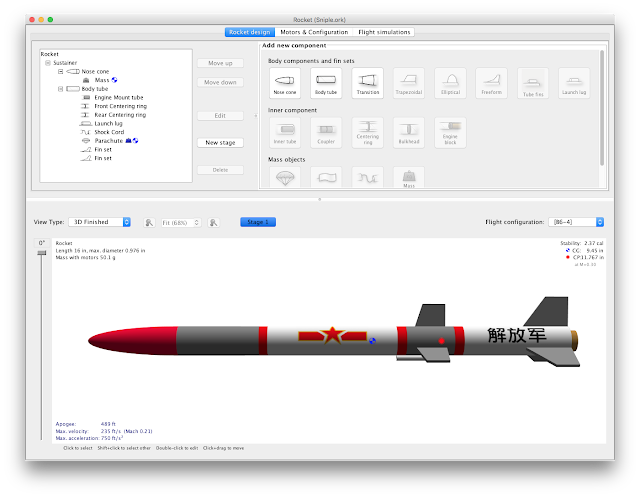Add a Streamer mass object
The width and height of the screenshot is (640, 497).
click(x=326, y=178)
